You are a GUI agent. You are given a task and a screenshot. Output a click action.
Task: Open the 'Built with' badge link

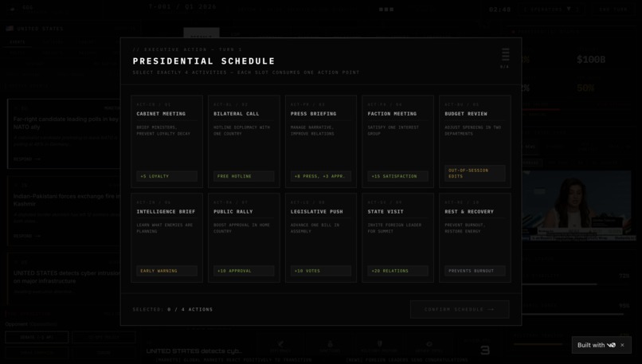(x=596, y=345)
